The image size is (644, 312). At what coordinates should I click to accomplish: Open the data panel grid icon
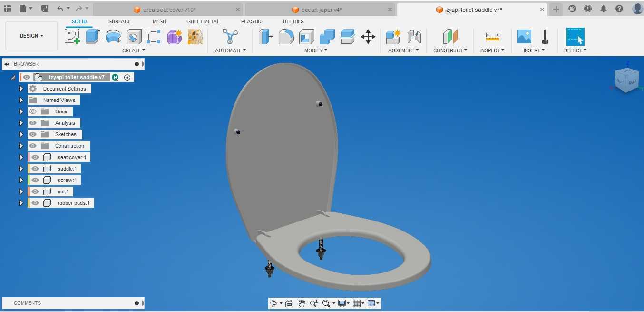click(x=7, y=9)
